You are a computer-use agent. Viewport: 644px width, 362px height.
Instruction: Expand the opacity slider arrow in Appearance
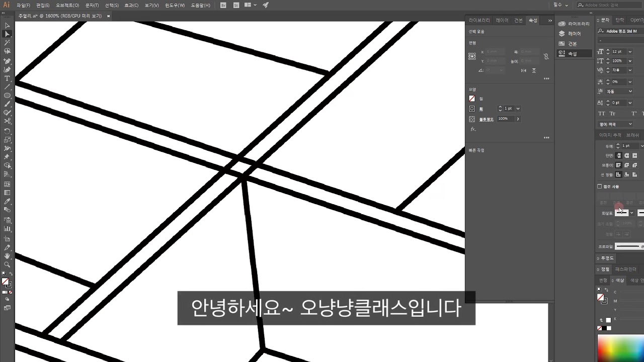(518, 119)
